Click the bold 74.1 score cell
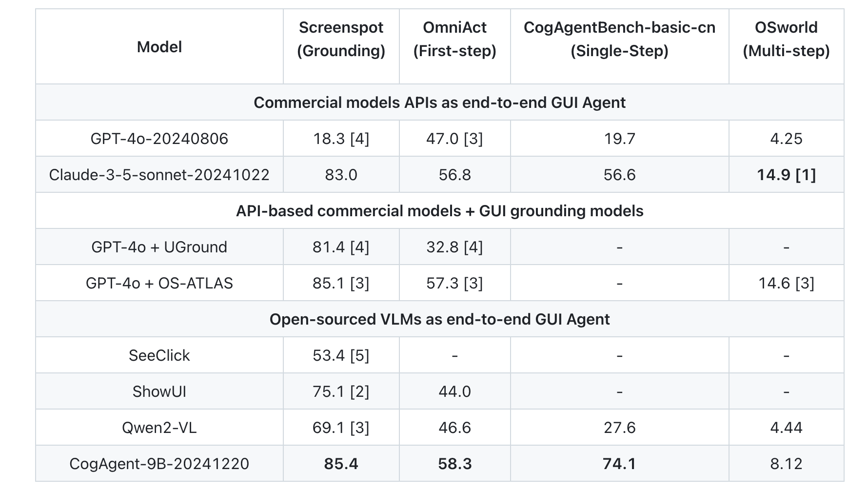Image resolution: width=868 pixels, height=493 pixels. click(x=619, y=464)
